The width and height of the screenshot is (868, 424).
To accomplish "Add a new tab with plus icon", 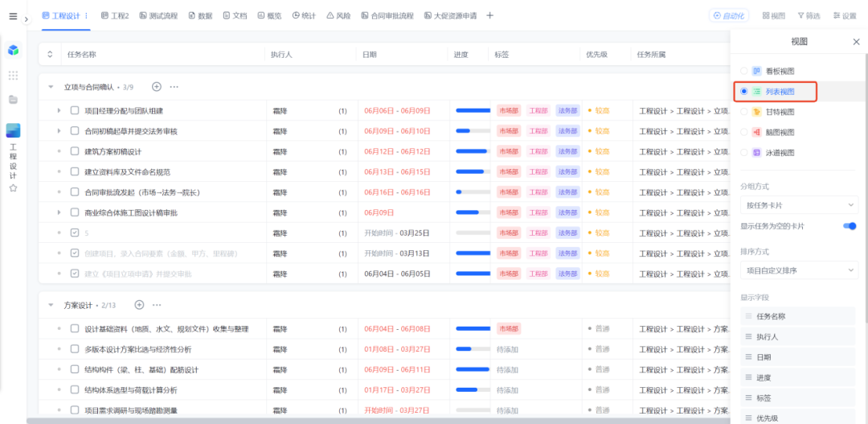I will pos(489,15).
